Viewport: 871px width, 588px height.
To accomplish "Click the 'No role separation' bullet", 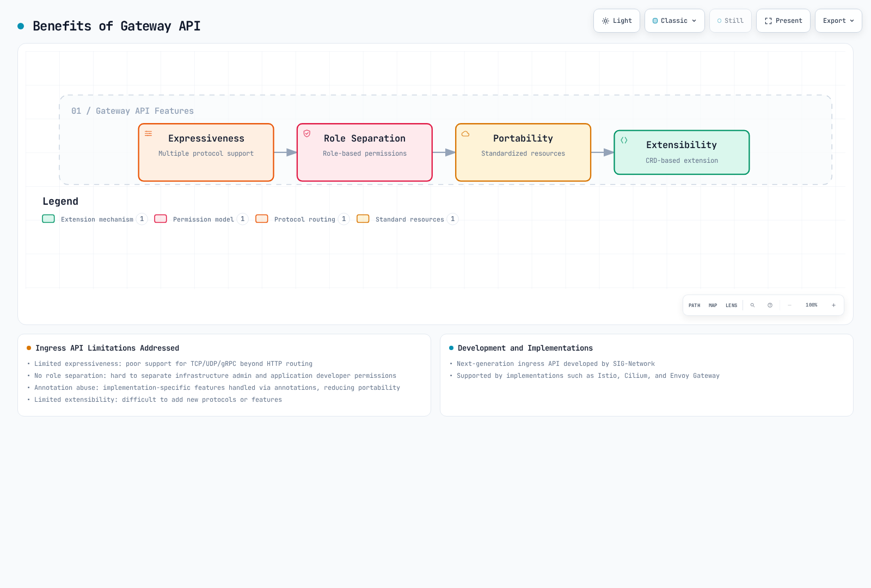I will [215, 376].
